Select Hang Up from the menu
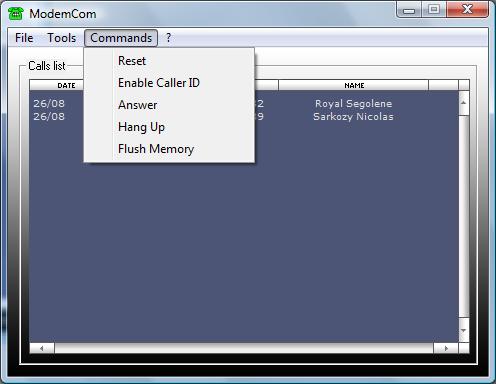Image resolution: width=496 pixels, height=384 pixels. point(169,127)
